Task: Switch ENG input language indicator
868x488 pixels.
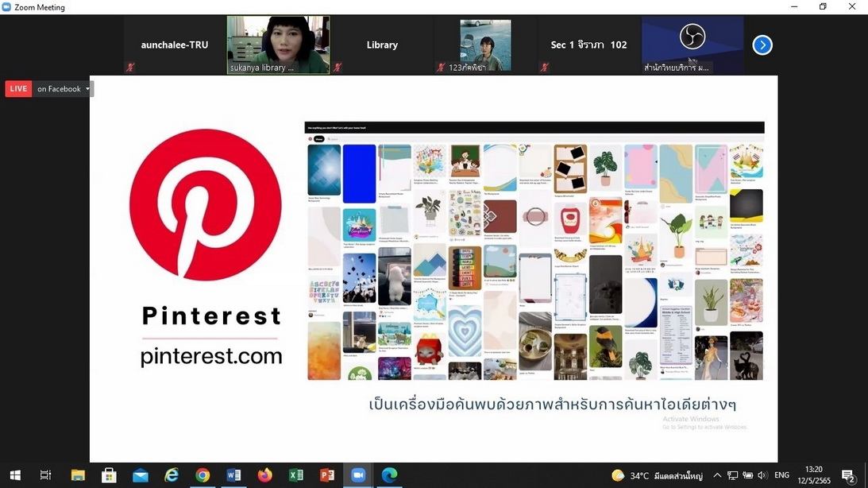Action: click(x=781, y=475)
